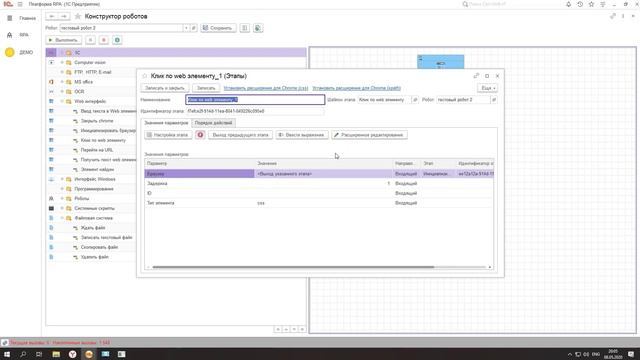Expand the MS office folder

coord(62,82)
